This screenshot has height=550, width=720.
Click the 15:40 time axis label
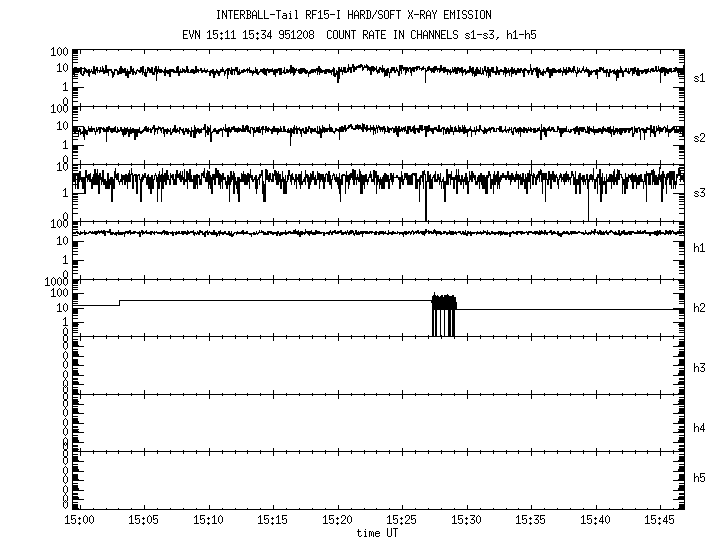(x=595, y=520)
